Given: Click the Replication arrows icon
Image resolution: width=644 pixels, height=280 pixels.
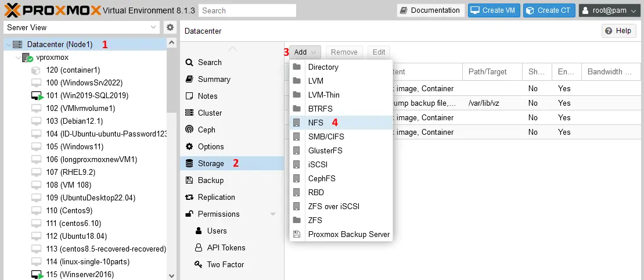Looking at the screenshot, I should point(189,197).
